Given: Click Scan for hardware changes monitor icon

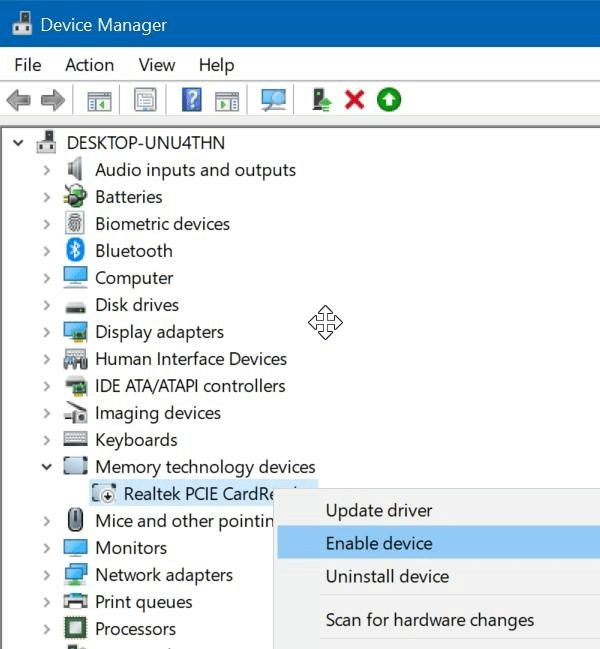Looking at the screenshot, I should coord(273,100).
